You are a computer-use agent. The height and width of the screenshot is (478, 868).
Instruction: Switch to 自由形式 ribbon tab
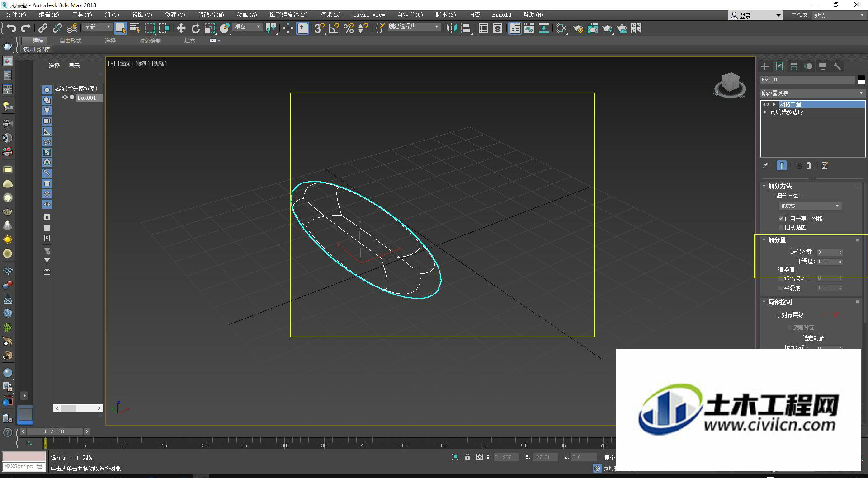71,41
